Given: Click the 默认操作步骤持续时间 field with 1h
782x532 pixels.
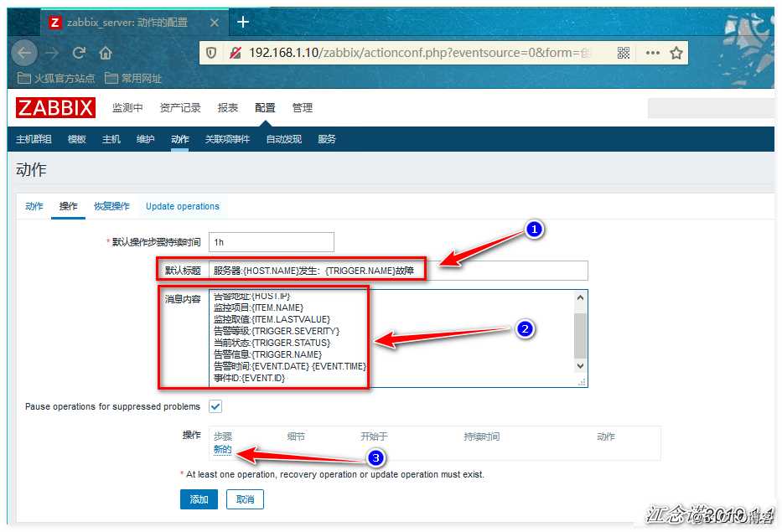Looking at the screenshot, I should point(272,242).
